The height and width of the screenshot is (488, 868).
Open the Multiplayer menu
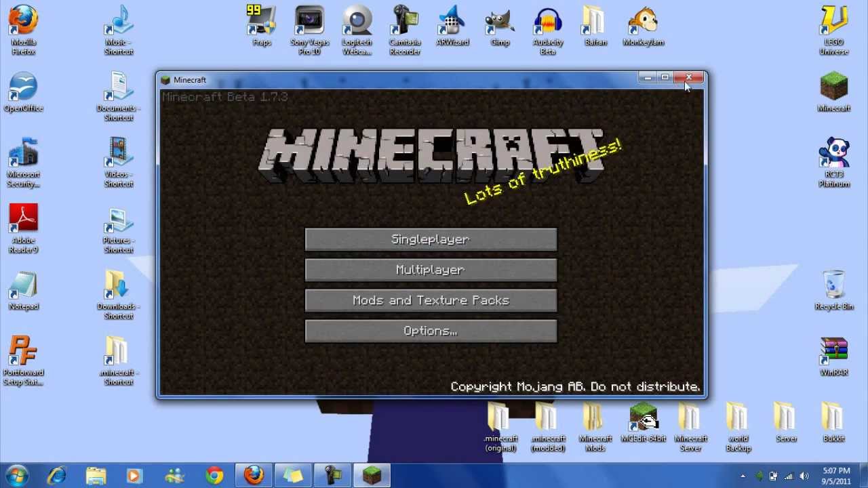[431, 270]
